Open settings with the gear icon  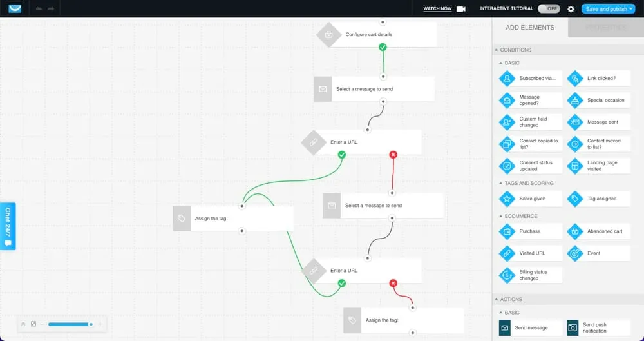(571, 9)
